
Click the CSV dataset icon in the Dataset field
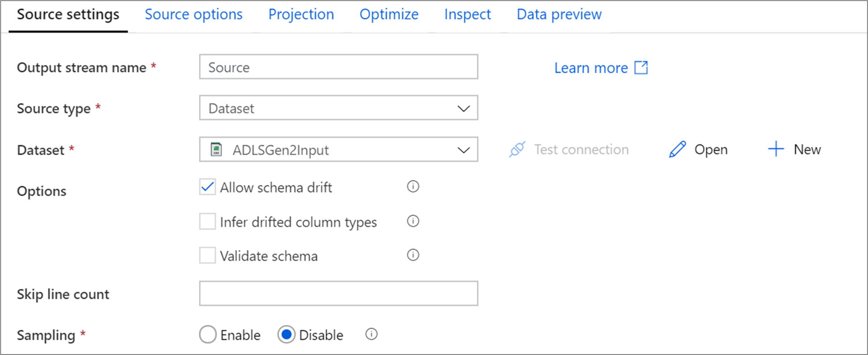point(216,149)
